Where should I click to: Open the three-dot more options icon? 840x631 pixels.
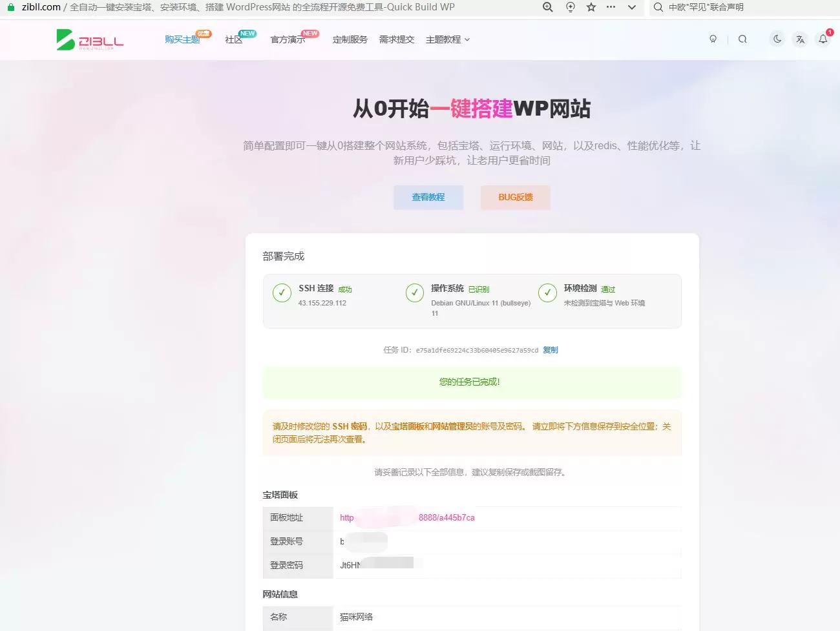(x=611, y=7)
